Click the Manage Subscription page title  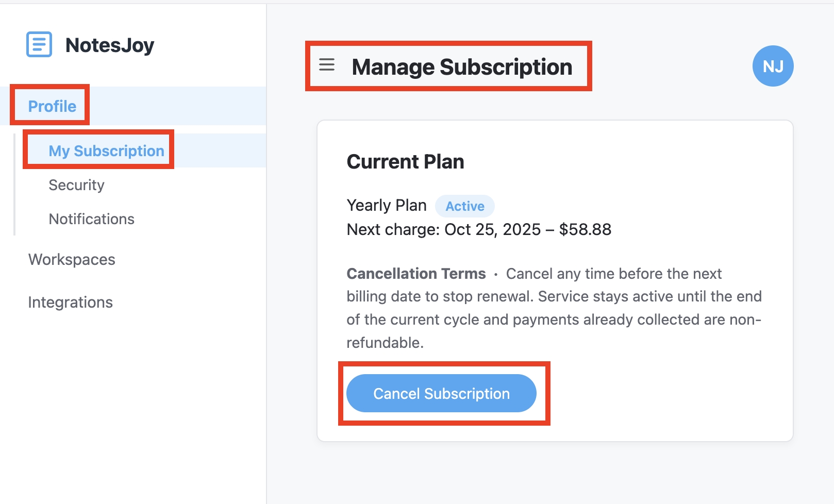point(462,67)
